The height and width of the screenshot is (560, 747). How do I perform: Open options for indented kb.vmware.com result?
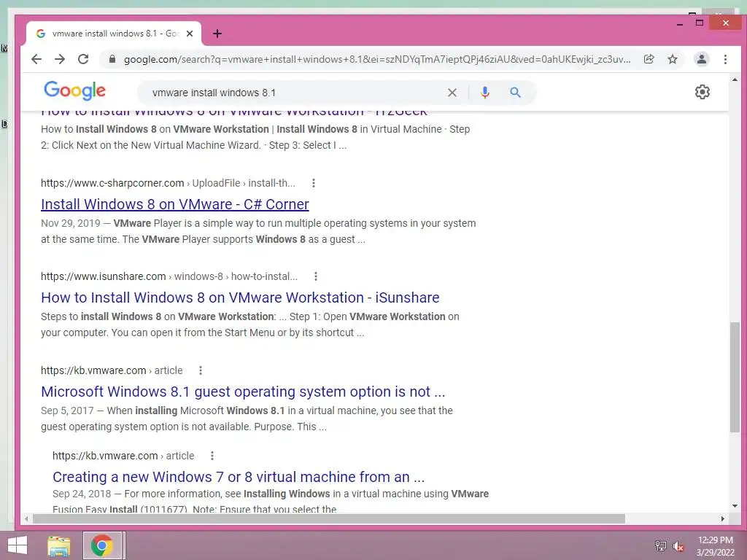tap(212, 456)
